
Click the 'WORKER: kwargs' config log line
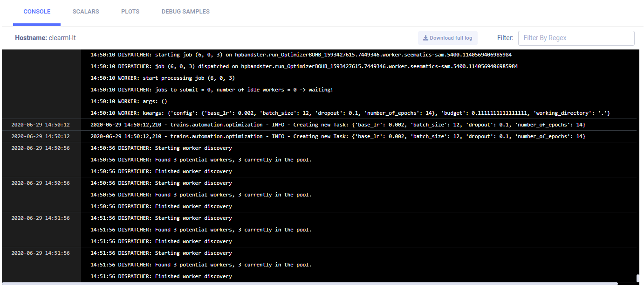(350, 113)
